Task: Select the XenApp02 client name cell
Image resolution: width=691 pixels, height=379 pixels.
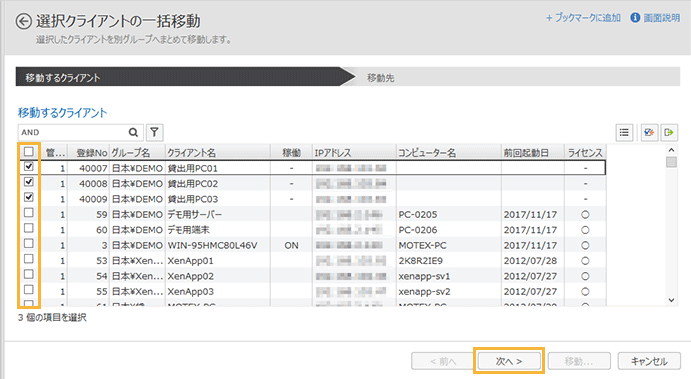Action: (218, 276)
